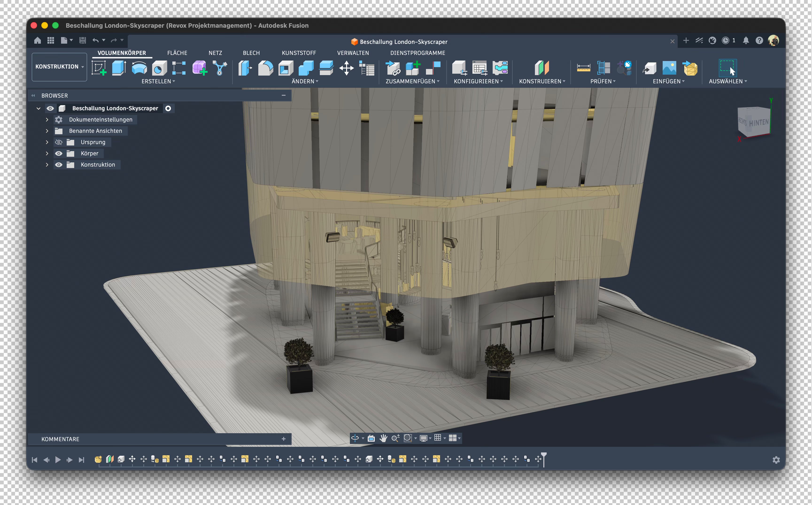Screen dimensions: 812x505
Task: Click the HINTEN face of the ViewCube
Action: pos(758,122)
